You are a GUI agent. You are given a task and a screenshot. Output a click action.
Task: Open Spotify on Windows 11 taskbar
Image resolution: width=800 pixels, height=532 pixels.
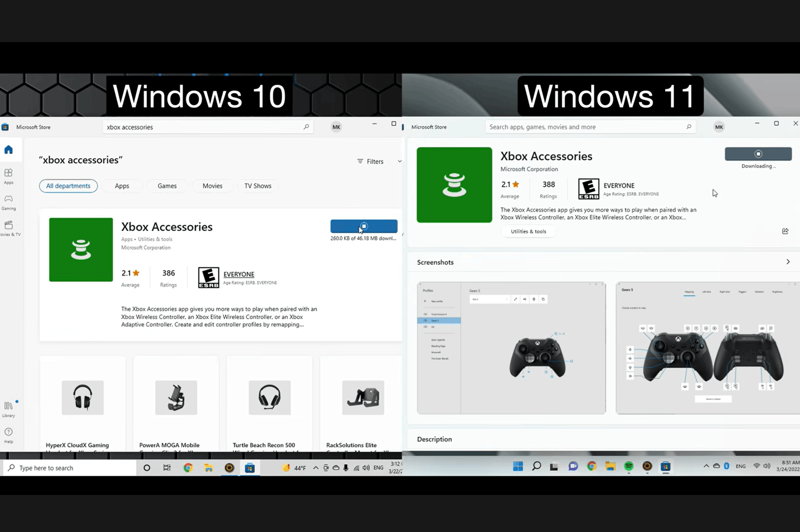[x=629, y=466]
